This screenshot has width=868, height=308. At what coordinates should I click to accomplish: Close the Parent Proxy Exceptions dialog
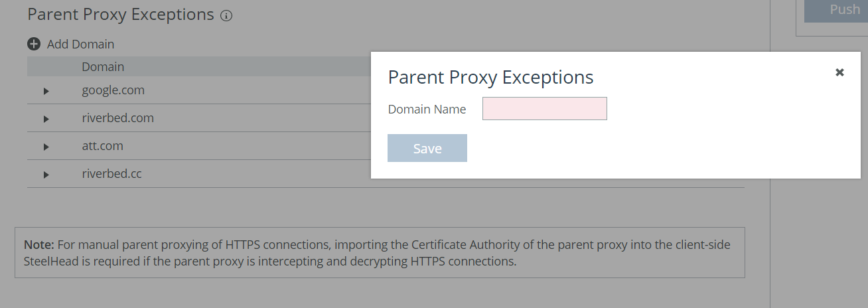click(x=839, y=72)
